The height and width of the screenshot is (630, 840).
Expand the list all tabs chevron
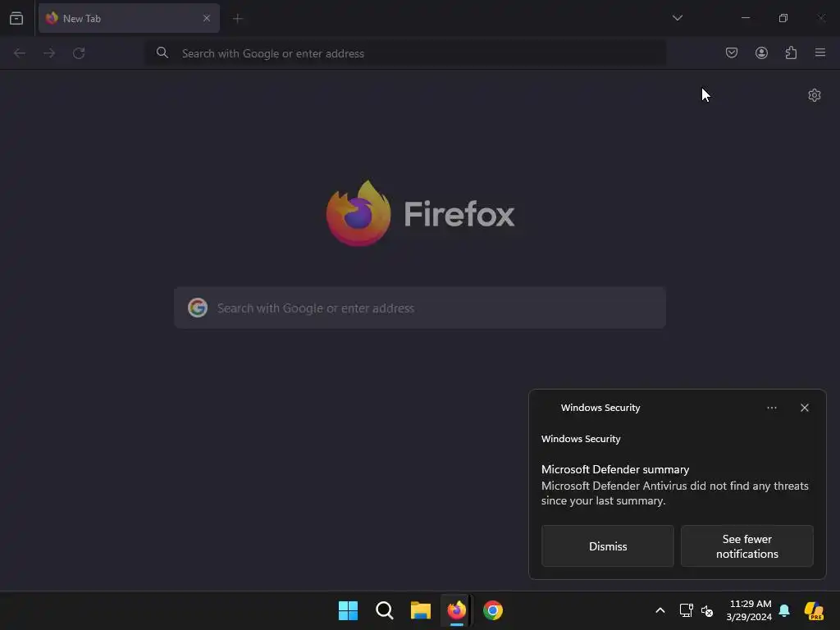677,18
